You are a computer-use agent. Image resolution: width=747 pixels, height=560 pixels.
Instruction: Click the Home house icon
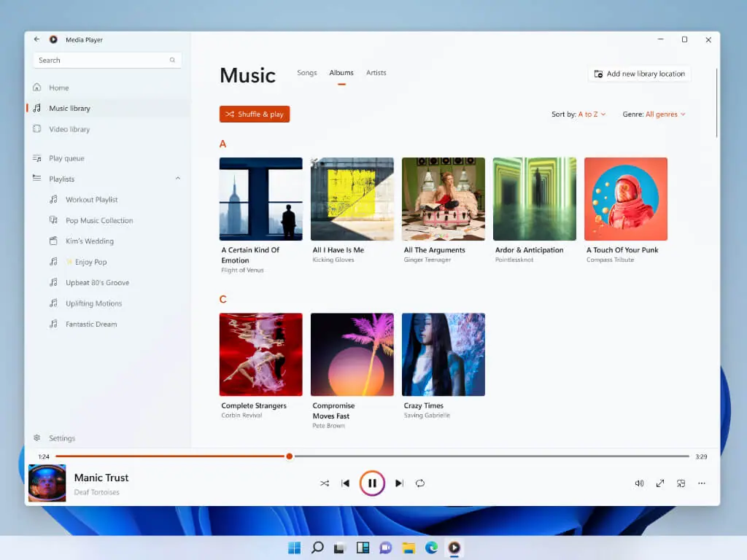(36, 87)
